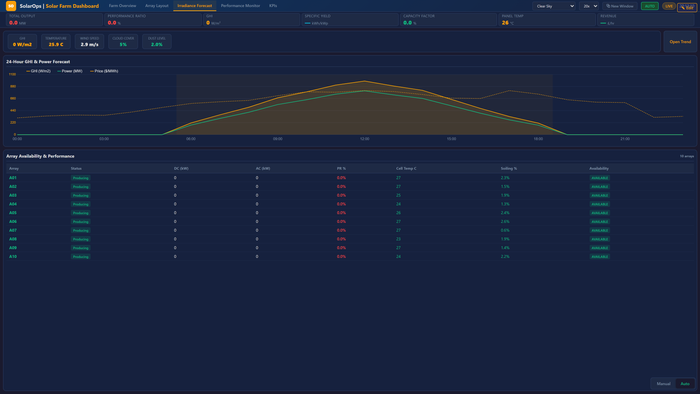700x394 pixels.
Task: Click the Open Trend button
Action: point(680,41)
